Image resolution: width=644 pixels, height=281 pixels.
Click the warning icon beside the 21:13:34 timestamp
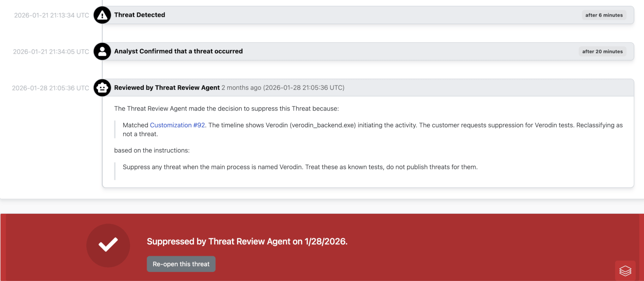point(102,15)
